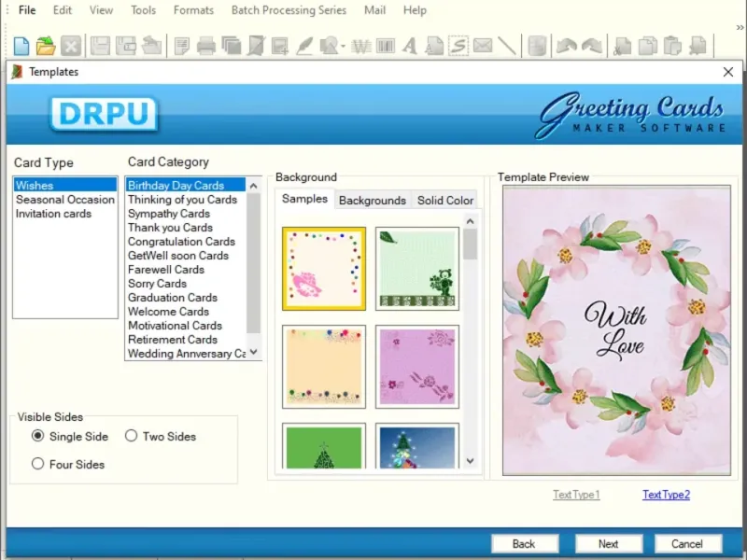Choose the yellow-bordered hat sample background
Image resolution: width=747 pixels, height=560 pixels.
(x=324, y=269)
